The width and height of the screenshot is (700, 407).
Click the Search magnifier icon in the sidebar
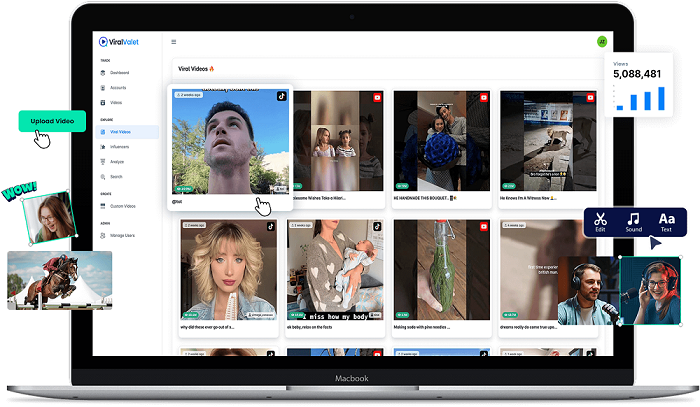(x=103, y=177)
